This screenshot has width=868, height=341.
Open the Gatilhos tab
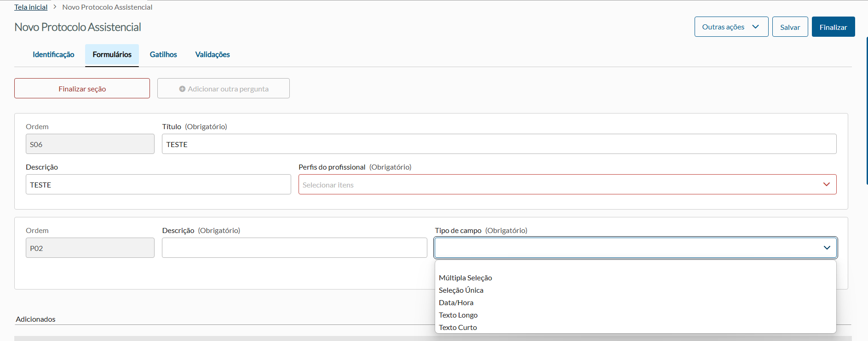coord(163,55)
